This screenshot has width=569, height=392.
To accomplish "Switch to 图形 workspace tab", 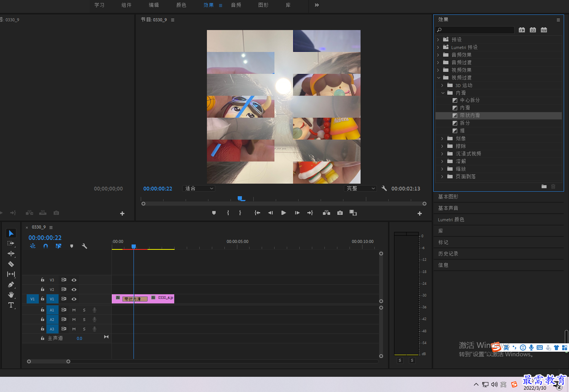I will click(264, 5).
